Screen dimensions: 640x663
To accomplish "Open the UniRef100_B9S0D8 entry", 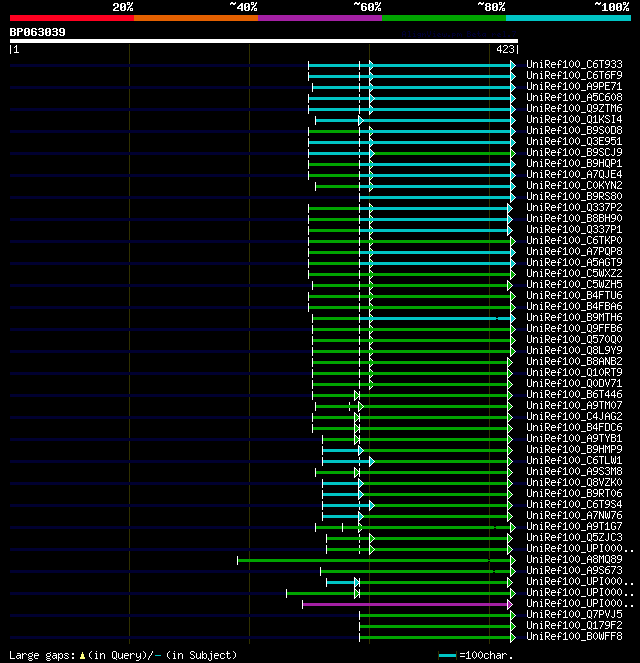I will (574, 130).
